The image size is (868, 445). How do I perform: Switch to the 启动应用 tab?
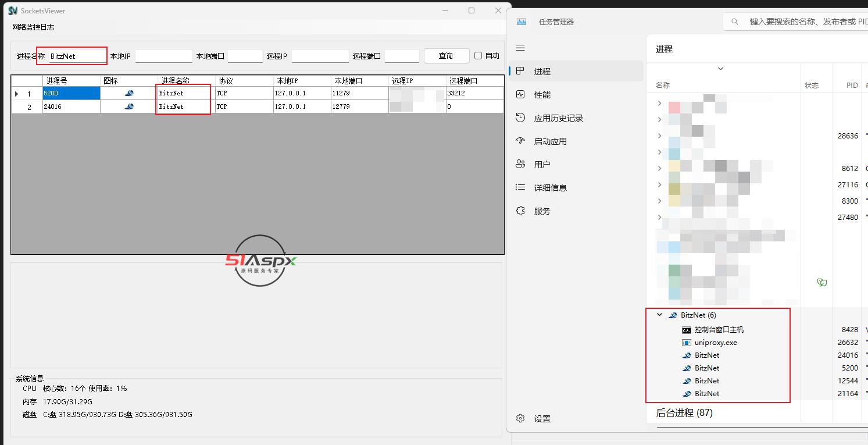[577, 141]
